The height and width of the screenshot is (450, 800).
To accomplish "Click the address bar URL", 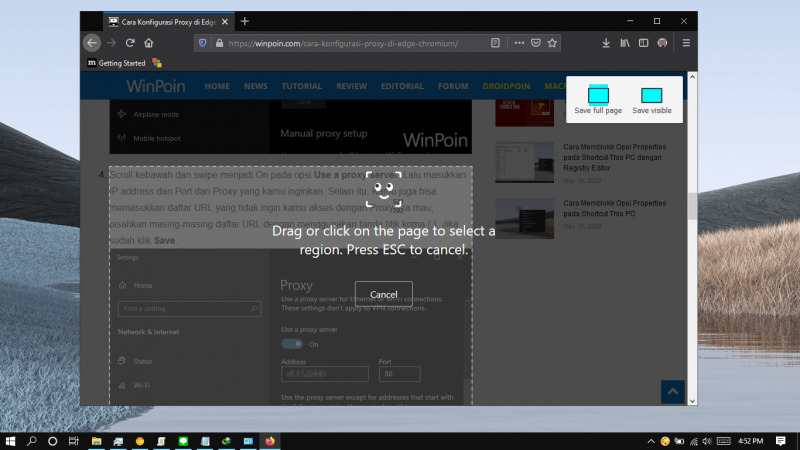I will click(343, 43).
